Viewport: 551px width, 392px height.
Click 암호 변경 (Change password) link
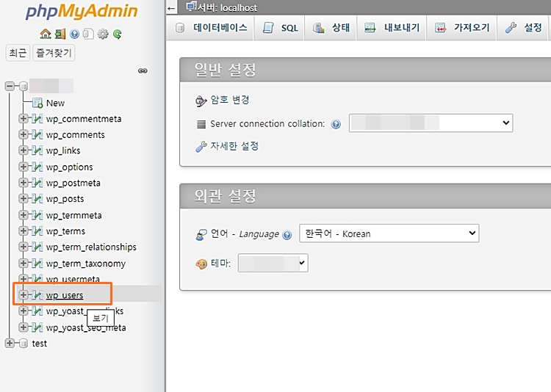click(230, 100)
